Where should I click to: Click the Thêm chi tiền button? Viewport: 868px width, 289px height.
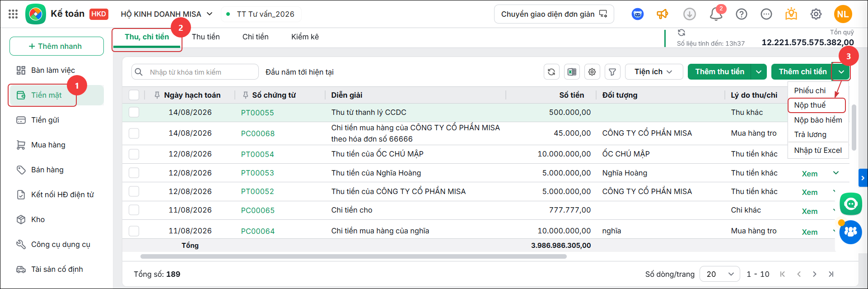[x=802, y=72]
